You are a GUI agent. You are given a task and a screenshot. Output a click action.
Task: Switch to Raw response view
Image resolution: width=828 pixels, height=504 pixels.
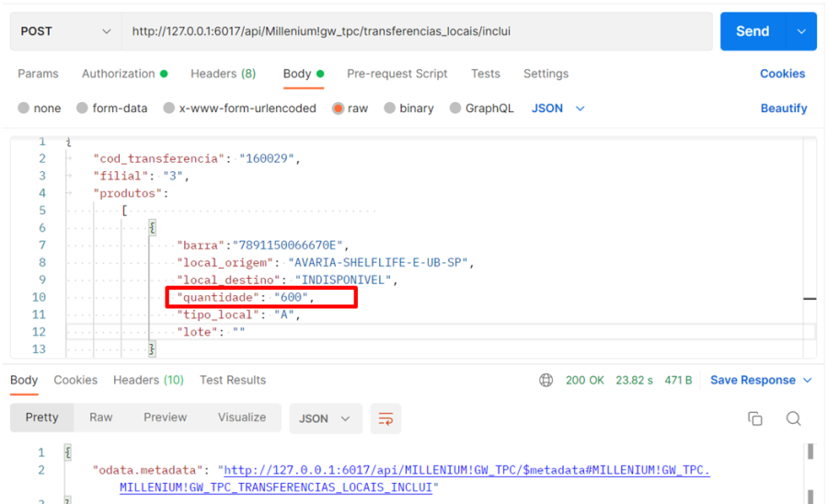(x=101, y=418)
